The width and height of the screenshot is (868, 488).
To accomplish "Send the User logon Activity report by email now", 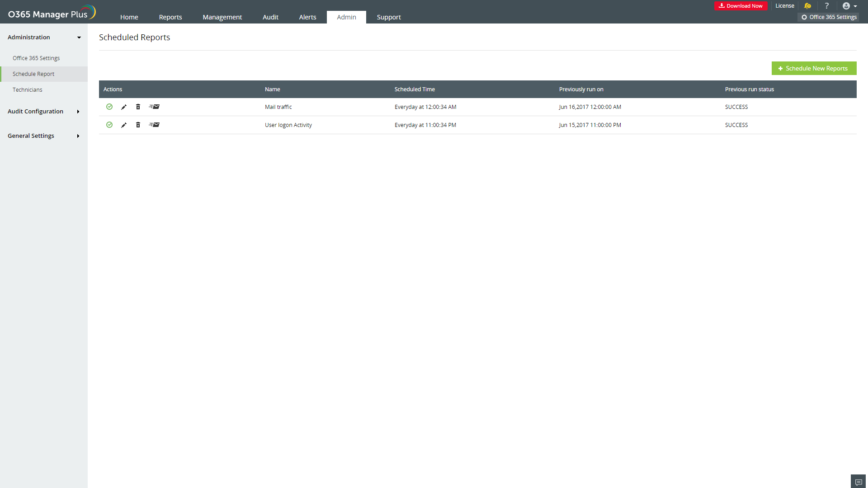I will pos(154,125).
